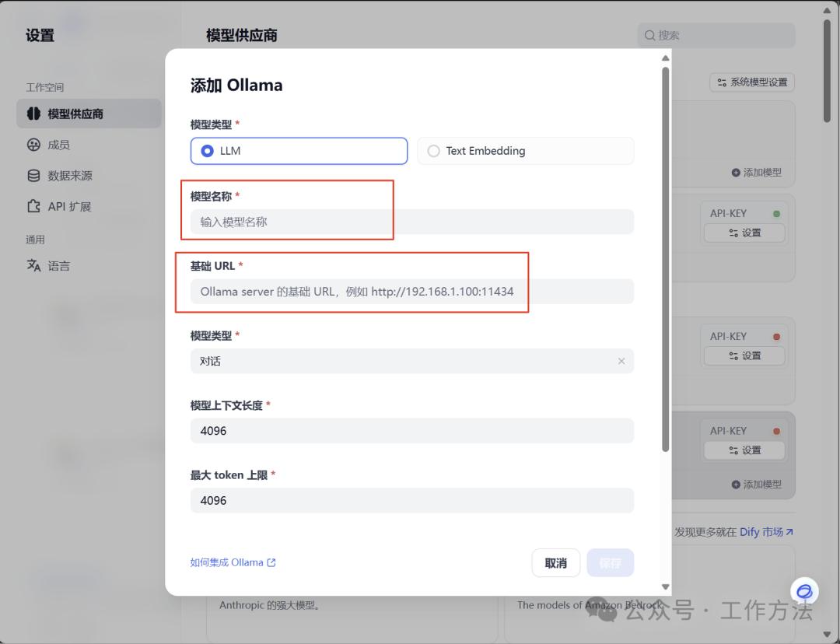Select the LLM model type radio
This screenshot has height=644, width=840.
(x=299, y=151)
